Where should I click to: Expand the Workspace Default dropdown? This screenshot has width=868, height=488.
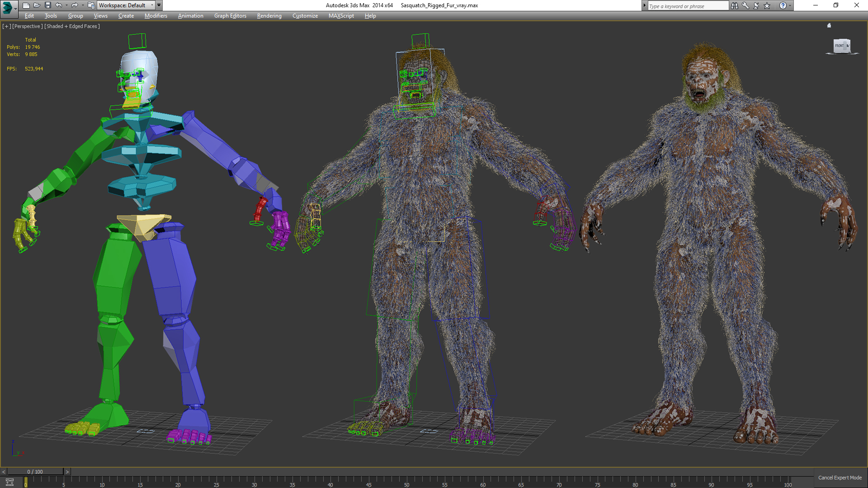coord(152,5)
